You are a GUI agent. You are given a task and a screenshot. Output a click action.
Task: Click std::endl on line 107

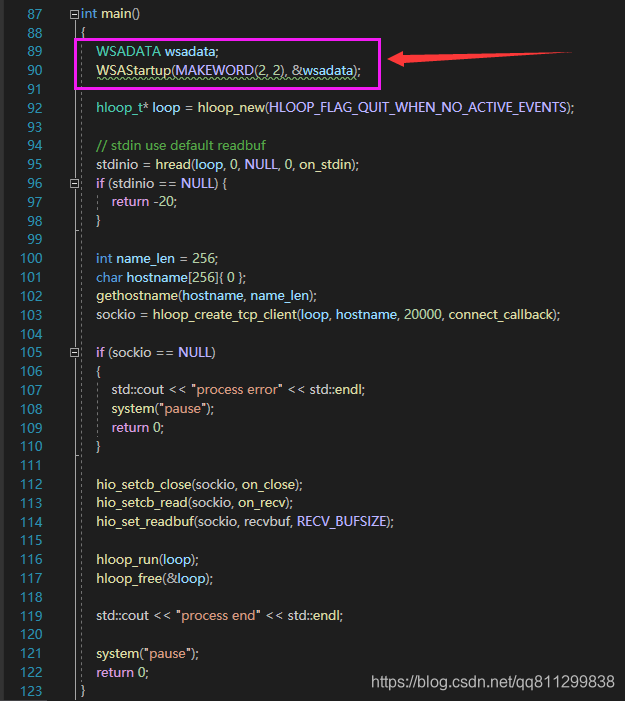(x=337, y=390)
